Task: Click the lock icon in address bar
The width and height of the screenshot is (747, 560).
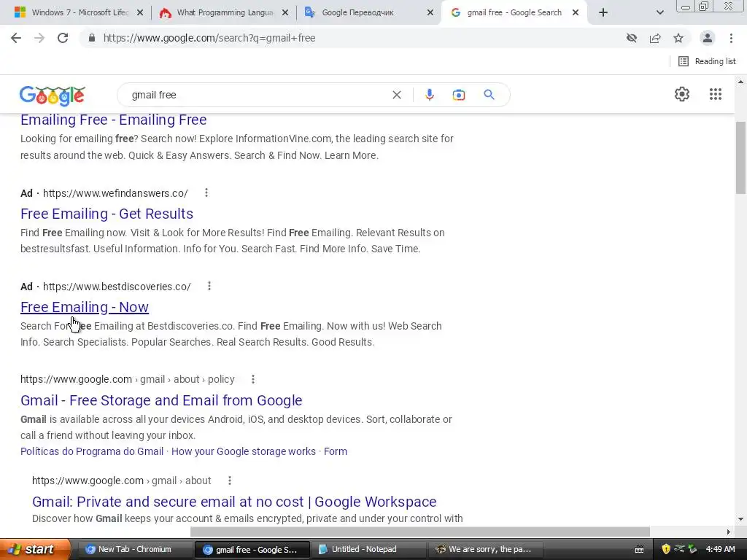Action: (x=92, y=38)
